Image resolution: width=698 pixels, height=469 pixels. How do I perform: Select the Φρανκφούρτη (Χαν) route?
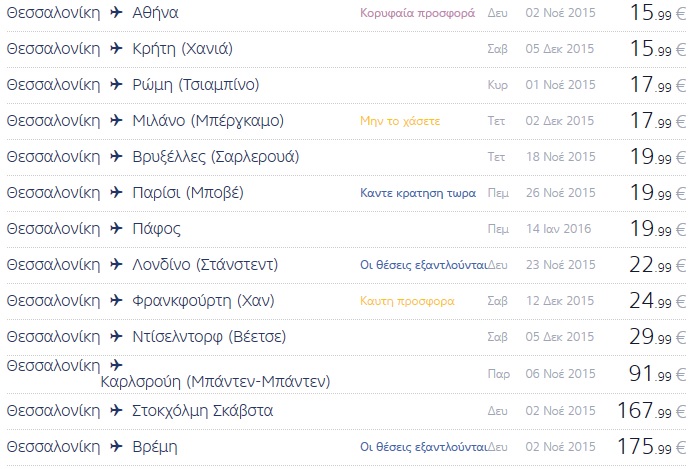coord(203,301)
